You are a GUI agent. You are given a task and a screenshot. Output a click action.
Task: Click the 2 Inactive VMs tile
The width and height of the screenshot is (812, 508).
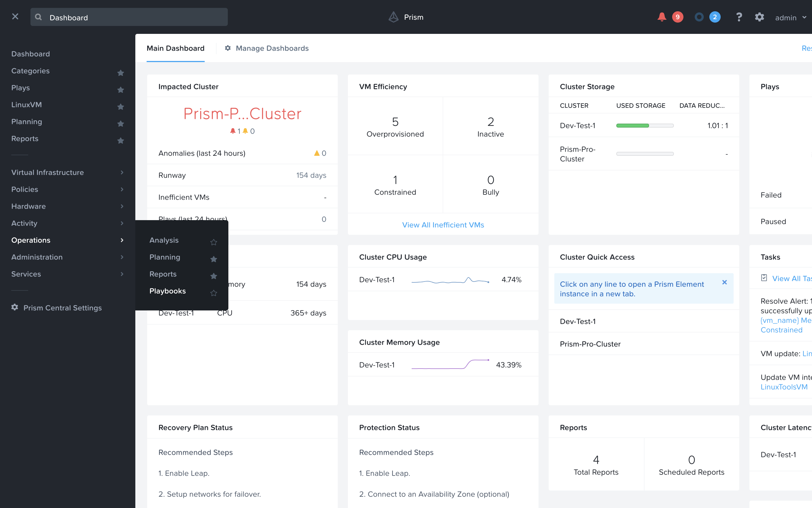pyautogui.click(x=491, y=126)
